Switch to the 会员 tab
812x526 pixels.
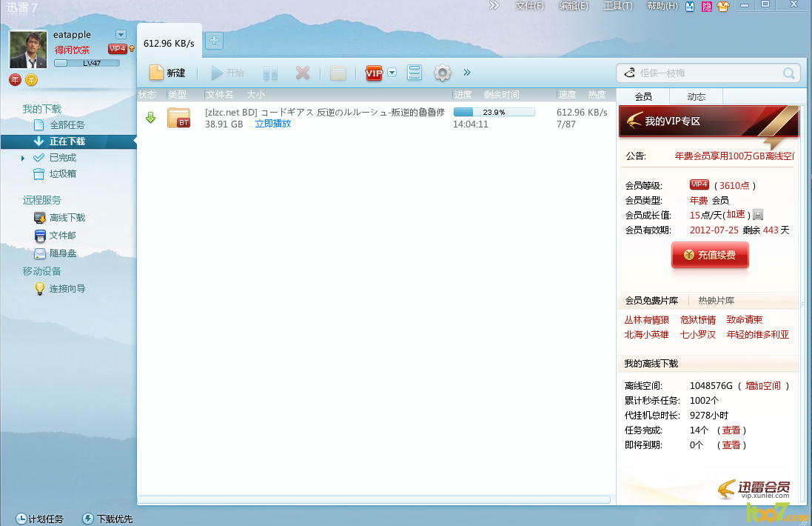coord(644,96)
